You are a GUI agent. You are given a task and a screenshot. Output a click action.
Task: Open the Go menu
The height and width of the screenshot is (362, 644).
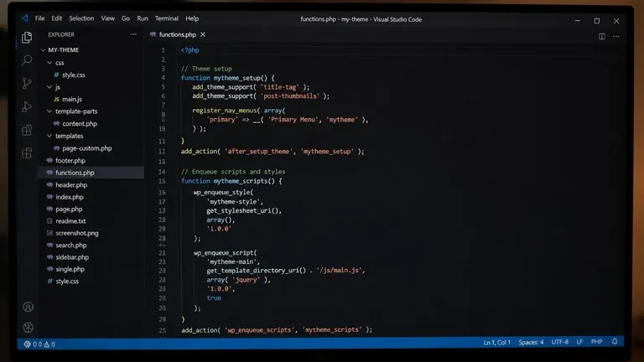tap(126, 18)
